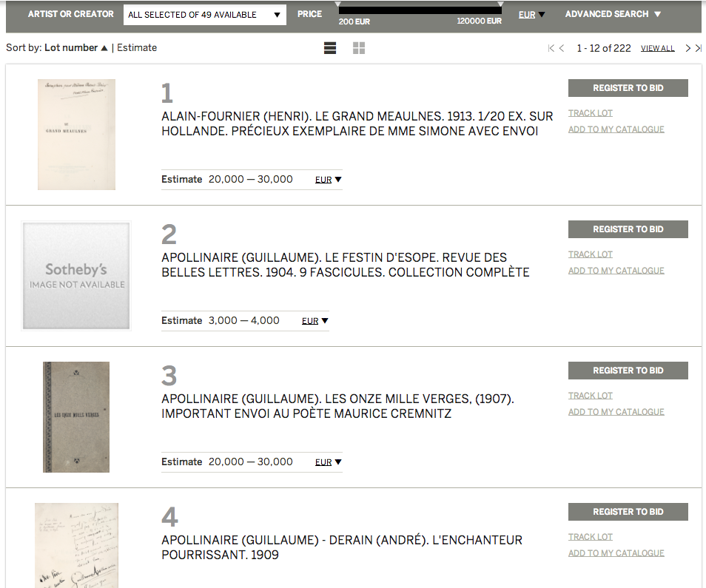
Task: Open the artist or creator dropdown
Action: point(205,15)
